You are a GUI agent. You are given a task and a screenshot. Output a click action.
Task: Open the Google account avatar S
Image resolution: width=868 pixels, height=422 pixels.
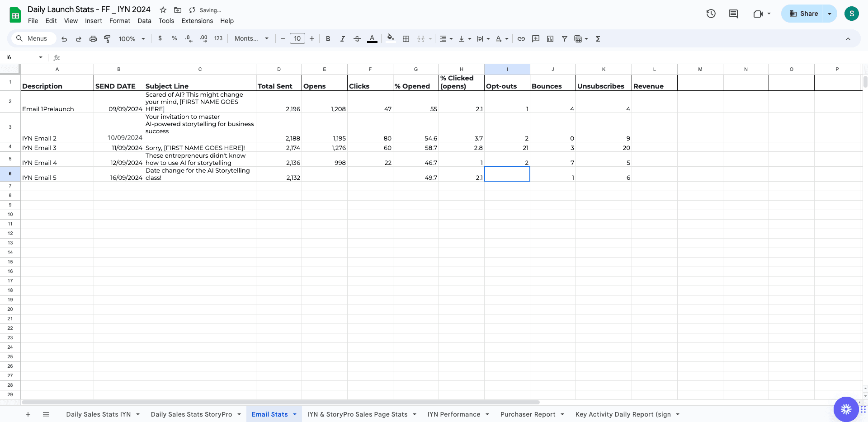pyautogui.click(x=852, y=14)
